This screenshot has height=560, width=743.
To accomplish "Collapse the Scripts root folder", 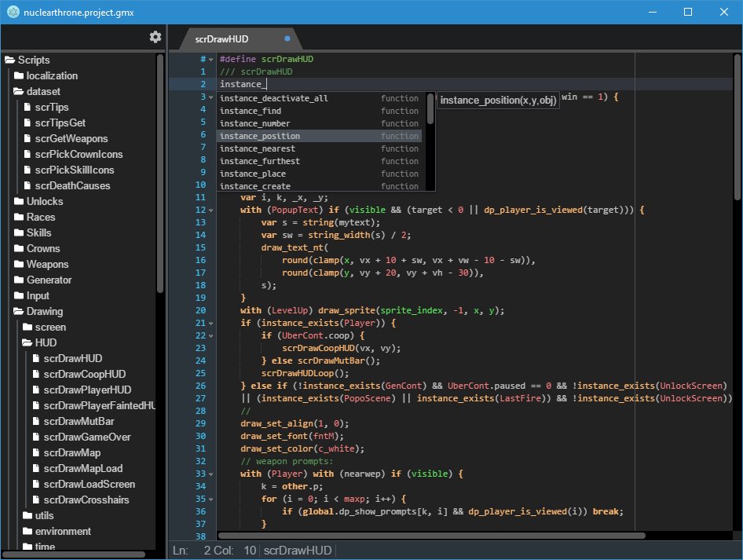I will [27, 60].
